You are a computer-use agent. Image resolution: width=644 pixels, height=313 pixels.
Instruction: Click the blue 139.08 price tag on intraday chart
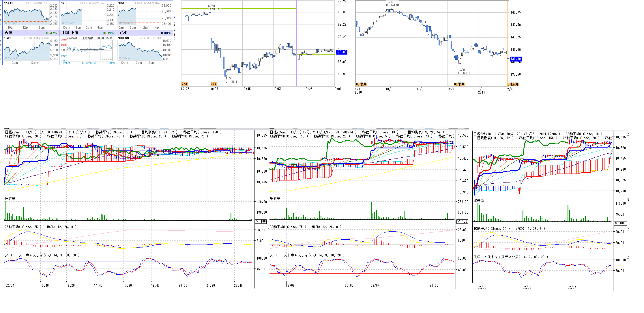click(341, 52)
